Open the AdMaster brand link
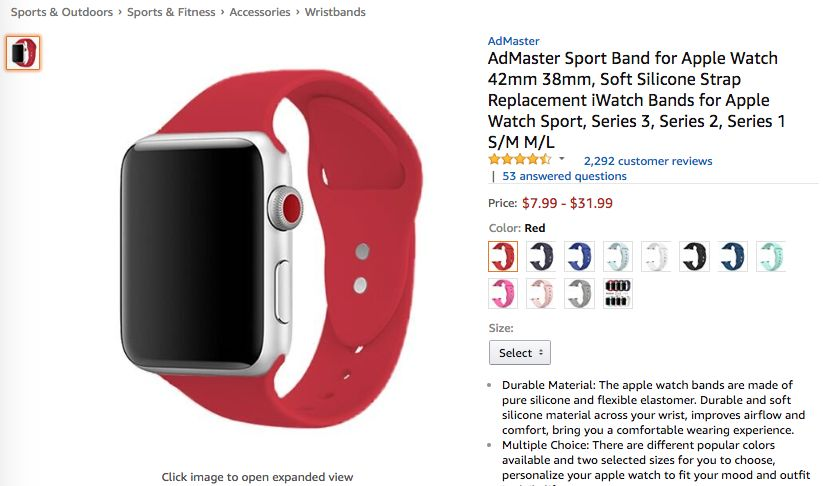The width and height of the screenshot is (823, 486). coord(513,41)
